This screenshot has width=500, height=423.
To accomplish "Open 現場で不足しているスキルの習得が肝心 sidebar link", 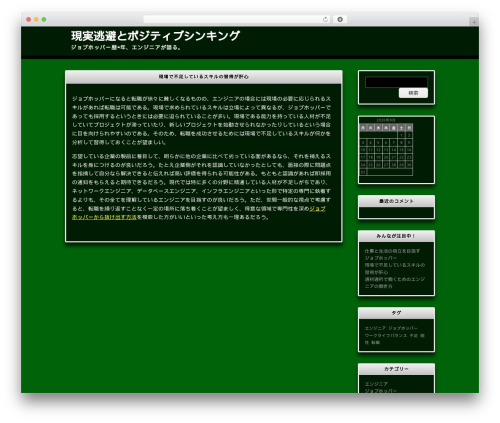I will [x=395, y=268].
